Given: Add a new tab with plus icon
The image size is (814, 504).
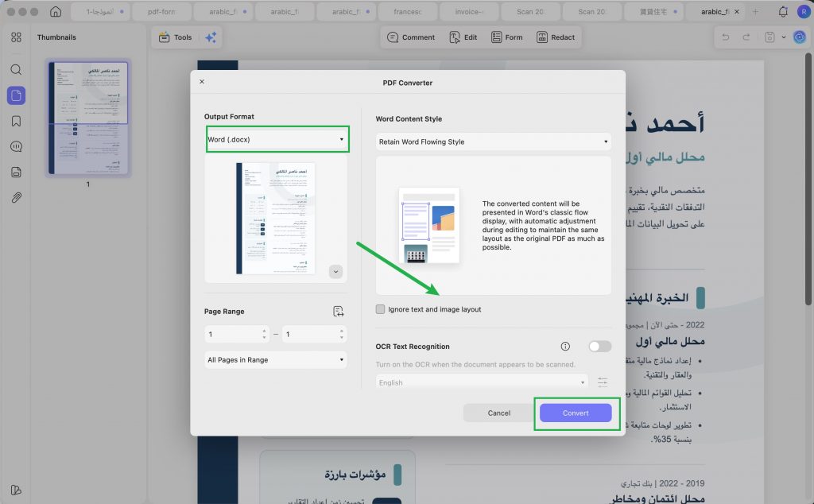Looking at the screenshot, I should point(755,11).
